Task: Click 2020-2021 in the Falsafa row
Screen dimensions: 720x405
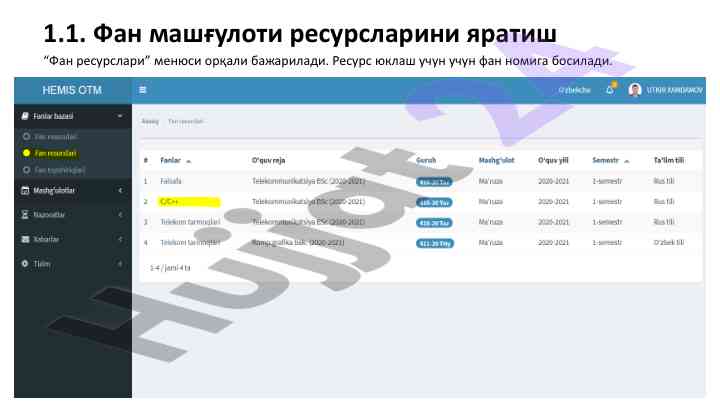Action: coord(553,181)
